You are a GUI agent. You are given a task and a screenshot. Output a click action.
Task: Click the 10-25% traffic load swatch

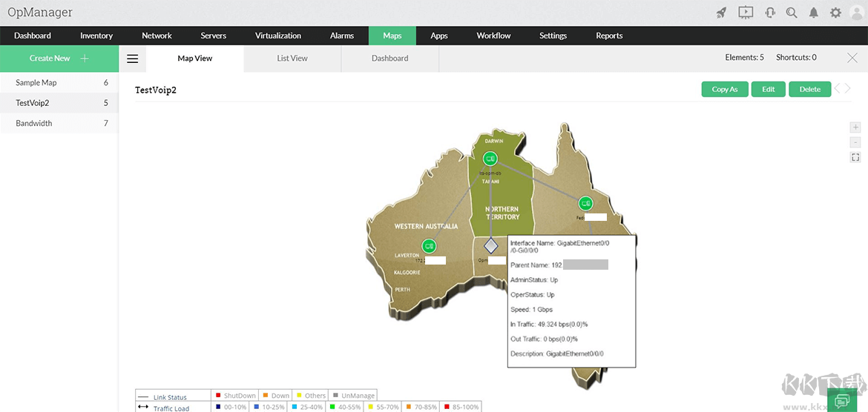[x=256, y=407]
